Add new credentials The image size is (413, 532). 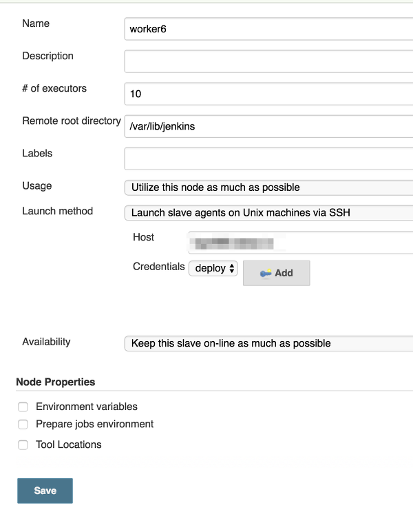coord(277,273)
